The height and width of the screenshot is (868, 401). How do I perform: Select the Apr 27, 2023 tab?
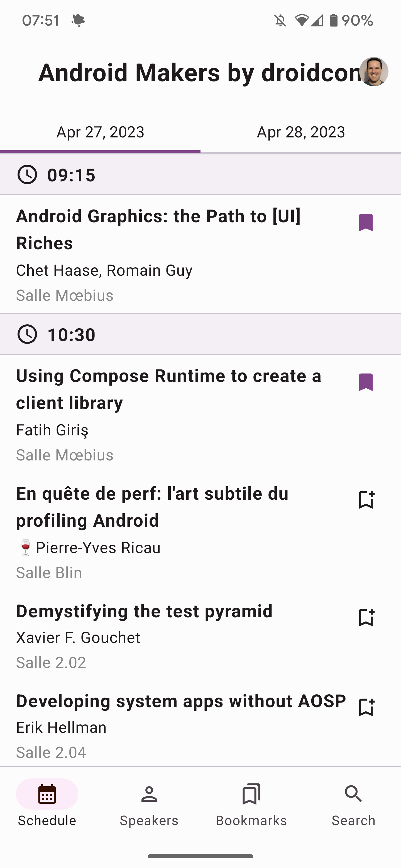click(100, 132)
